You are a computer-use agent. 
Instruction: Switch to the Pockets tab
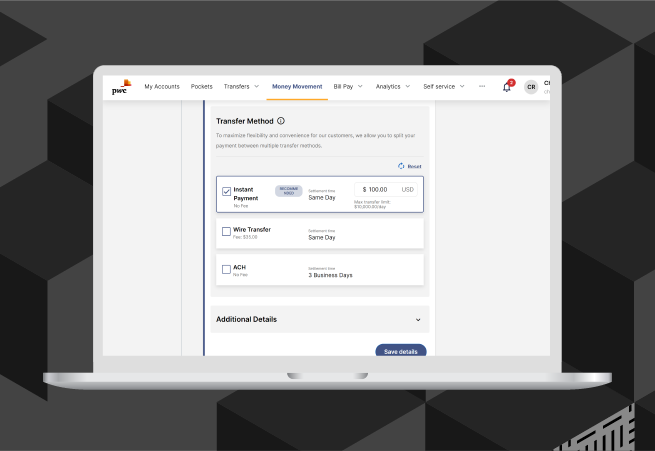coord(202,87)
